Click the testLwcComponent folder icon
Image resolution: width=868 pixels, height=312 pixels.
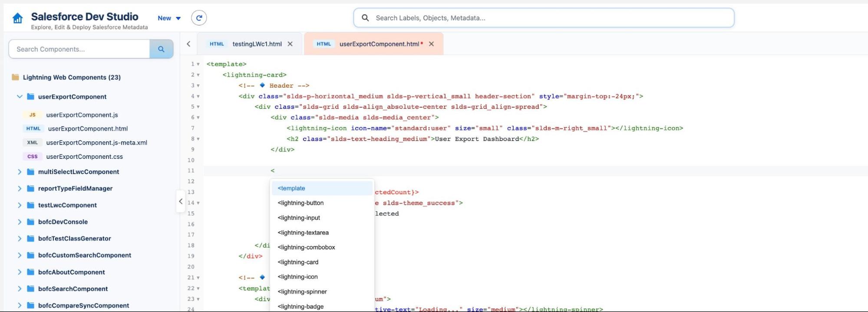pos(30,205)
